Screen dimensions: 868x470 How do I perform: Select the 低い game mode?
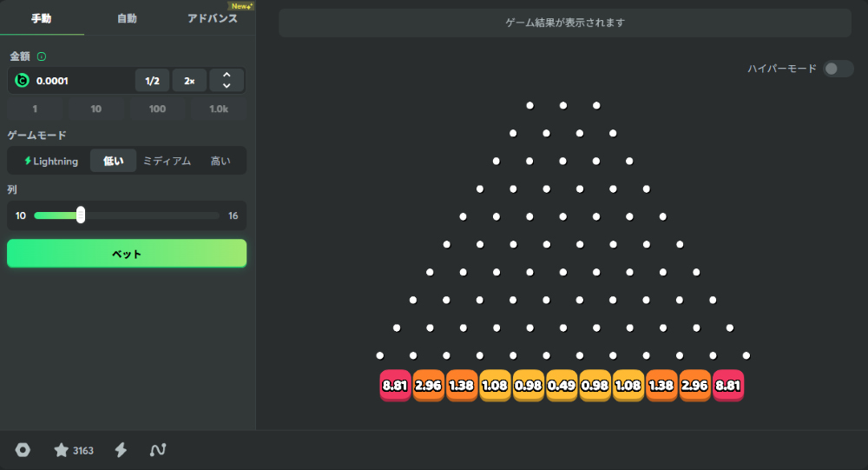(x=114, y=162)
